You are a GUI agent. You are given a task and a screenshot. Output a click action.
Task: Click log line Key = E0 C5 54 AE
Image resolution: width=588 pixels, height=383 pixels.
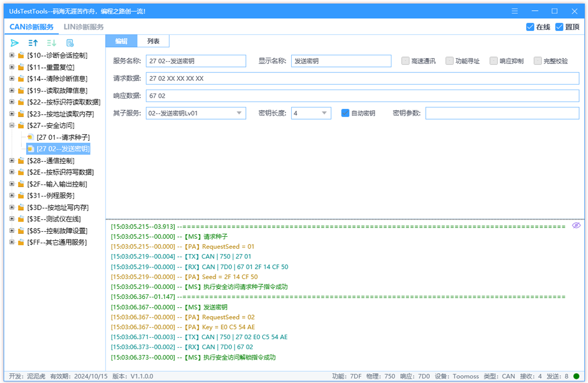pos(183,327)
